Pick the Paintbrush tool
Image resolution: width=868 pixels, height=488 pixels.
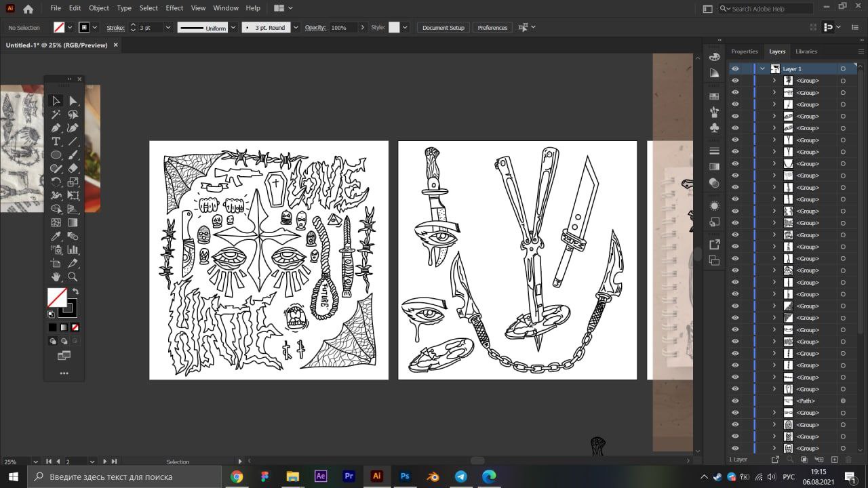pyautogui.click(x=73, y=155)
